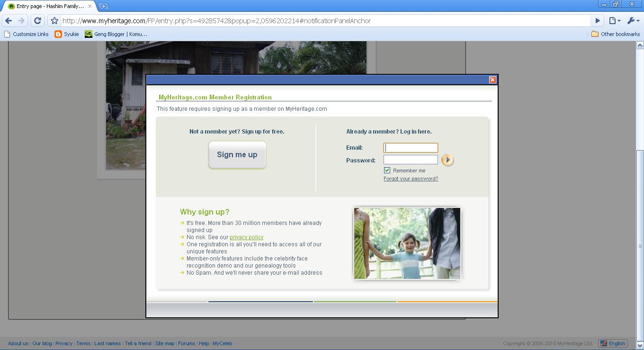644x350 pixels.
Task: Open the Other bookmarks folder
Action: pyautogui.click(x=616, y=34)
